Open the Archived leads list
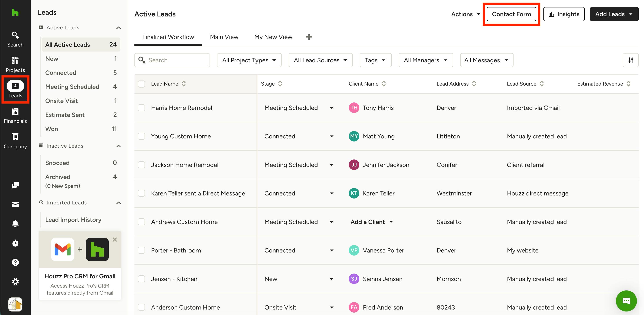 pyautogui.click(x=81, y=177)
